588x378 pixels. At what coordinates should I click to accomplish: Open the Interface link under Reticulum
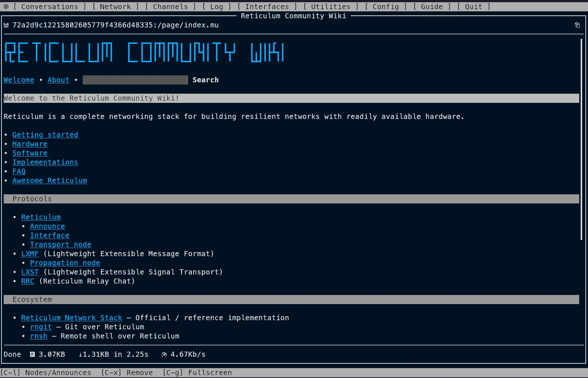click(50, 235)
